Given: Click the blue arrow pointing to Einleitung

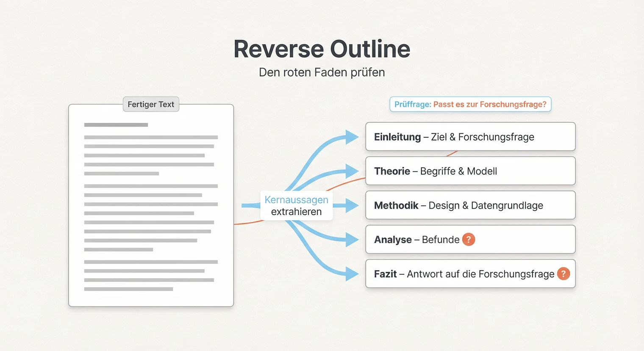Looking at the screenshot, I should click(x=352, y=137).
